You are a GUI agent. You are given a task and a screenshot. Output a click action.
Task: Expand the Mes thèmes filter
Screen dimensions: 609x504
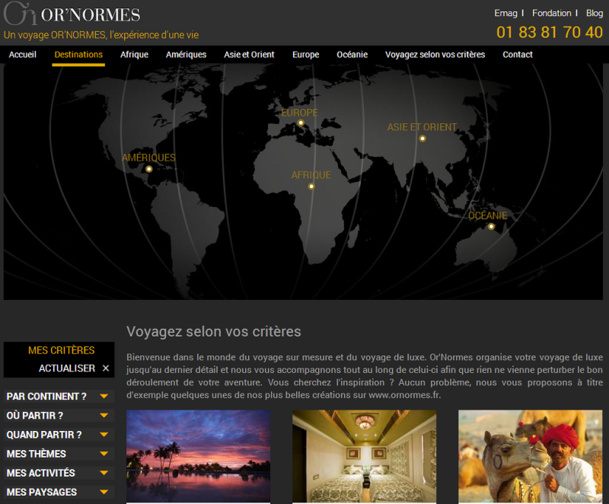pyautogui.click(x=104, y=454)
